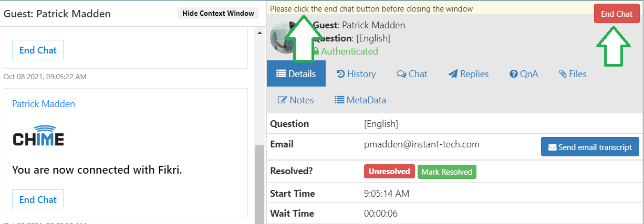Open the Notes tab
The height and width of the screenshot is (224, 644).
[296, 100]
